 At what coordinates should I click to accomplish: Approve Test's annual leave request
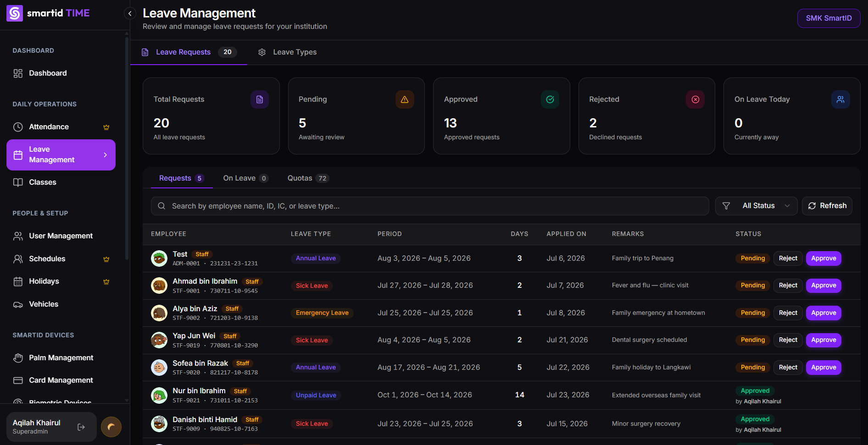823,258
